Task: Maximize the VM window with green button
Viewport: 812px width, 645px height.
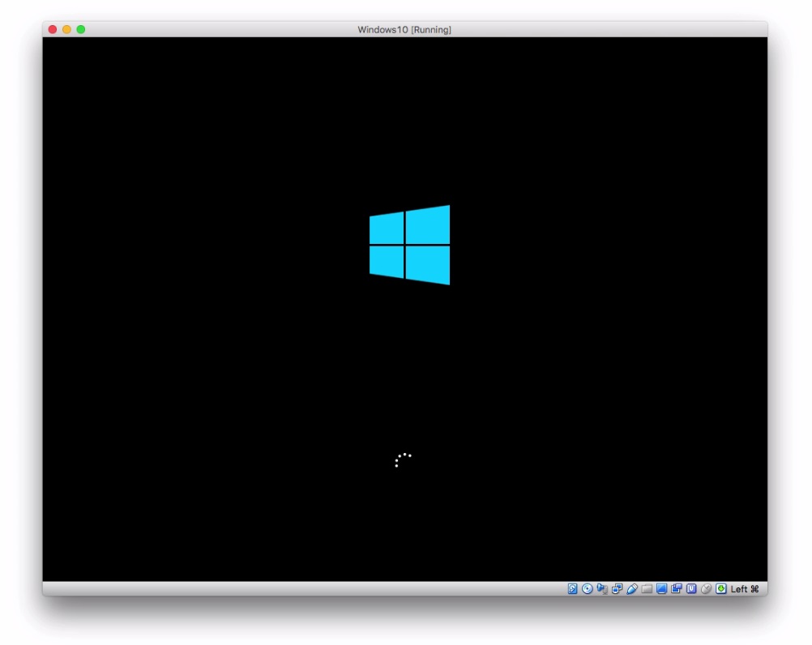Action: [x=81, y=29]
